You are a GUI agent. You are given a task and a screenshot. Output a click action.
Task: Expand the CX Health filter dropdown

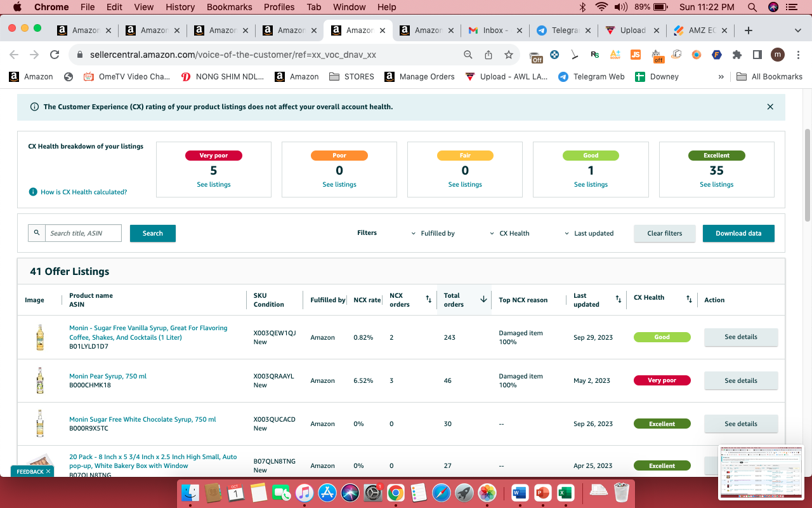coord(509,233)
